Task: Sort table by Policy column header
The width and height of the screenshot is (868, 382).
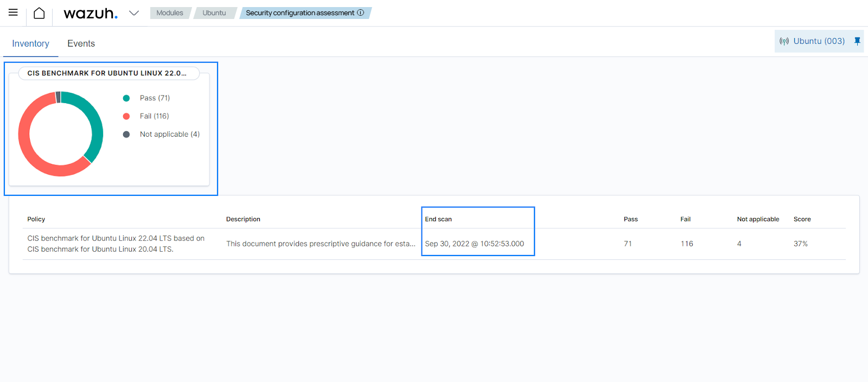Action: [x=36, y=219]
